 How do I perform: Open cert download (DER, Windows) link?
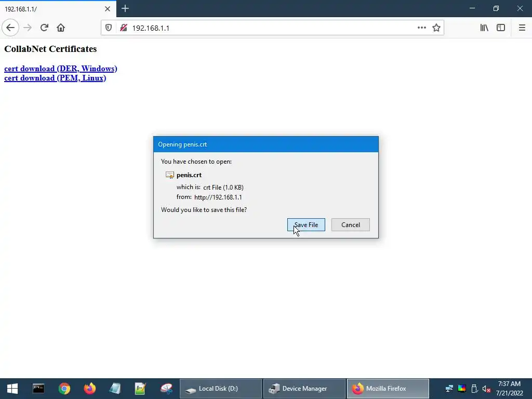coord(61,69)
